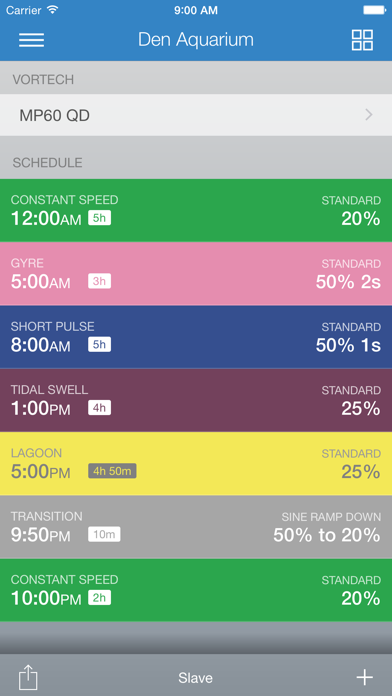
Task: Tap the grid dashboard icon
Action: coord(362,40)
